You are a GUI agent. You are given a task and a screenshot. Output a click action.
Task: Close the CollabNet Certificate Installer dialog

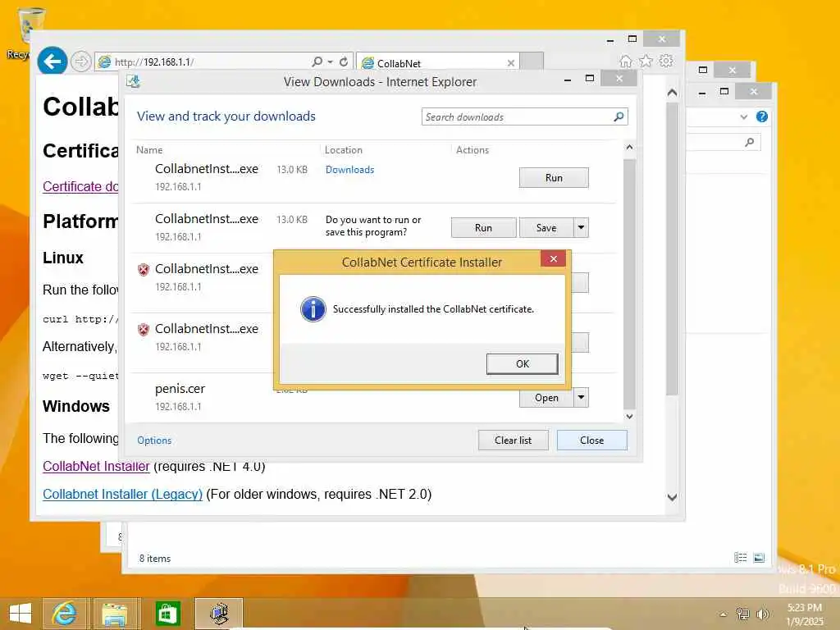[x=554, y=258]
